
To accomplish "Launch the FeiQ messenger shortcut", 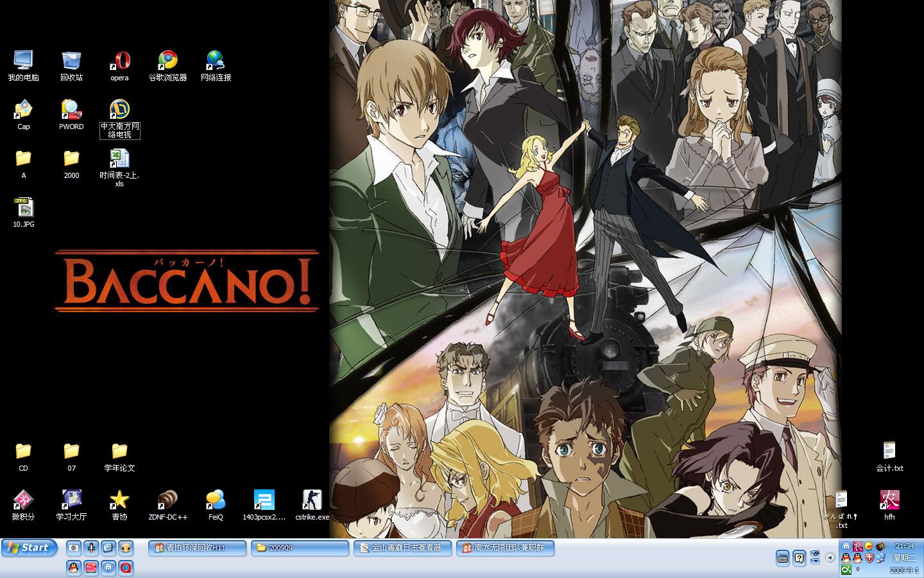I will [x=216, y=505].
